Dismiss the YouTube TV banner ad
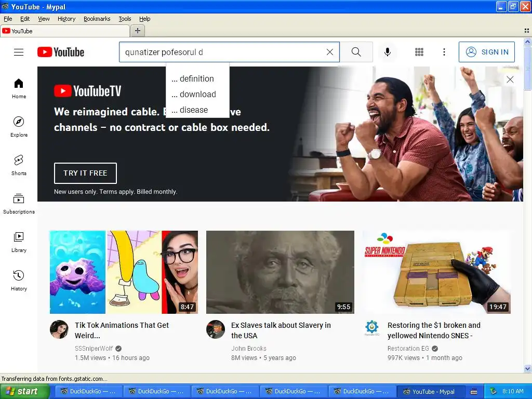The height and width of the screenshot is (399, 532). coord(510,79)
